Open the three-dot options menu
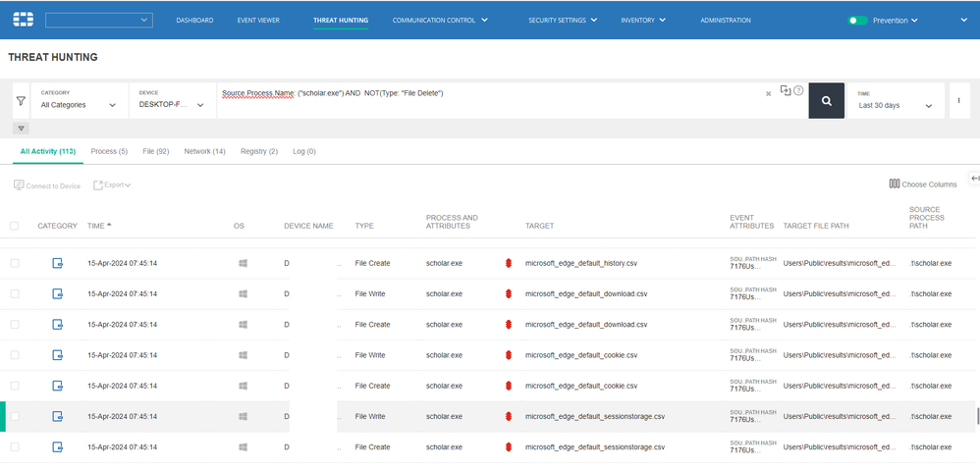 (x=957, y=100)
